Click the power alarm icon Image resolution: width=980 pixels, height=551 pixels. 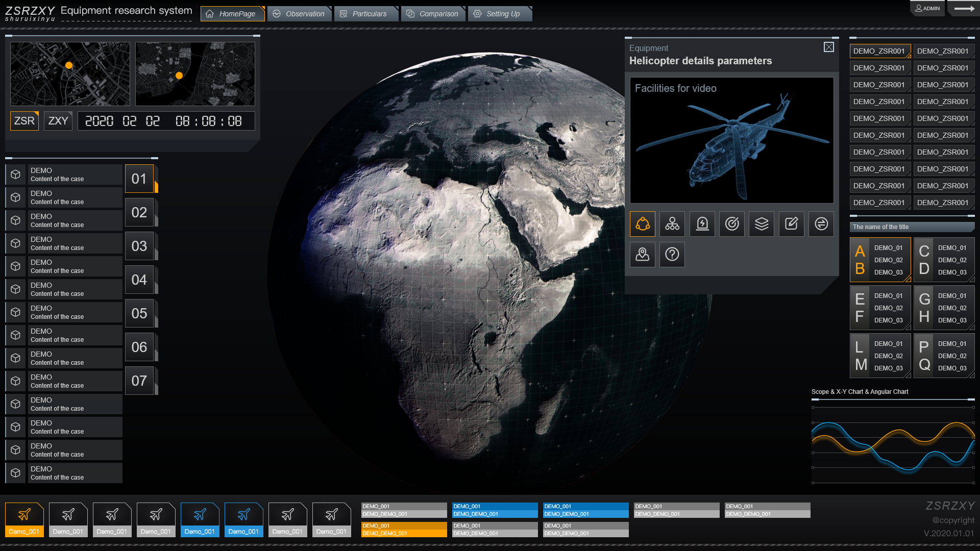(x=702, y=223)
